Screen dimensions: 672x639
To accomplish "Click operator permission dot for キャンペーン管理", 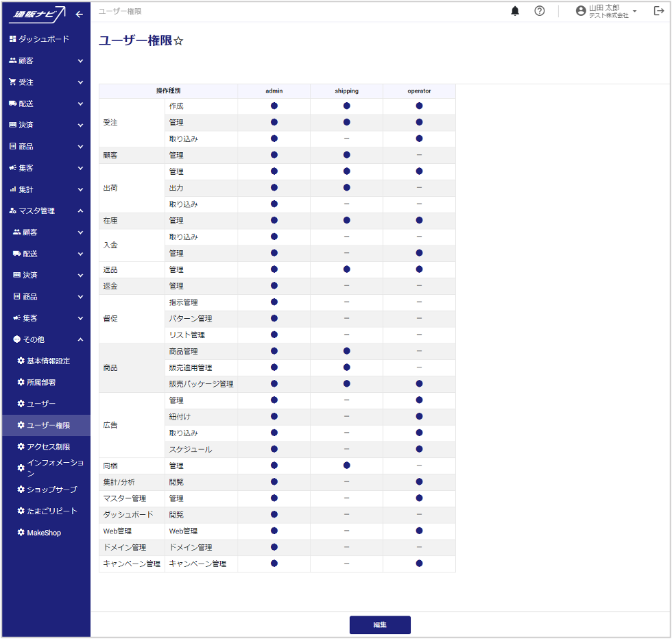I will tap(419, 564).
